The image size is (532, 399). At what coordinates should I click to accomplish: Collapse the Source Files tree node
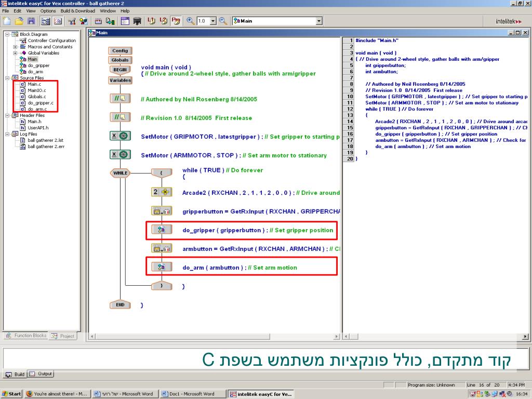tap(7, 78)
